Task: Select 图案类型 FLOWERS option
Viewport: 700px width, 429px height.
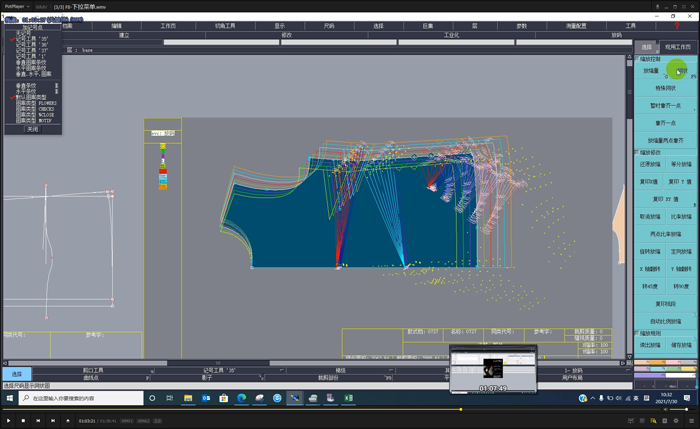Action: click(x=36, y=103)
